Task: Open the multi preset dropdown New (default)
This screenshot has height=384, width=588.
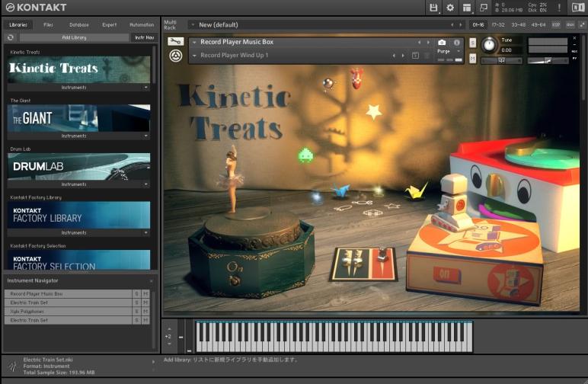Action: click(x=193, y=24)
